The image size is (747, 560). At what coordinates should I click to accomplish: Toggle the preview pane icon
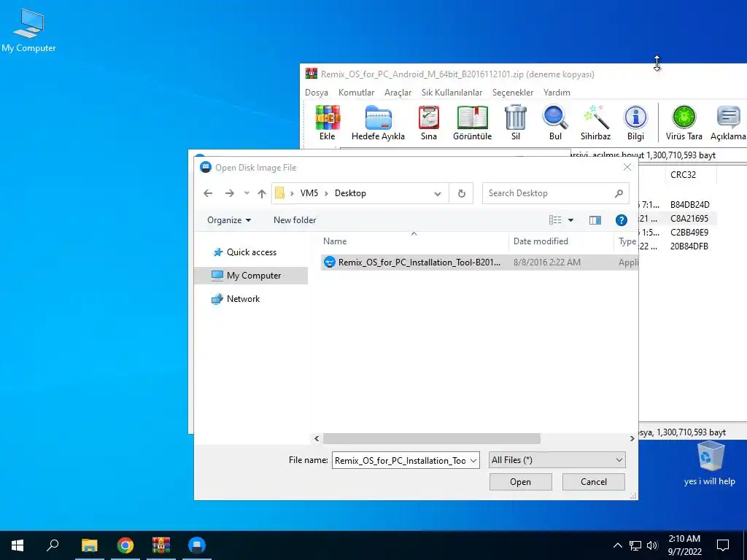pyautogui.click(x=595, y=220)
